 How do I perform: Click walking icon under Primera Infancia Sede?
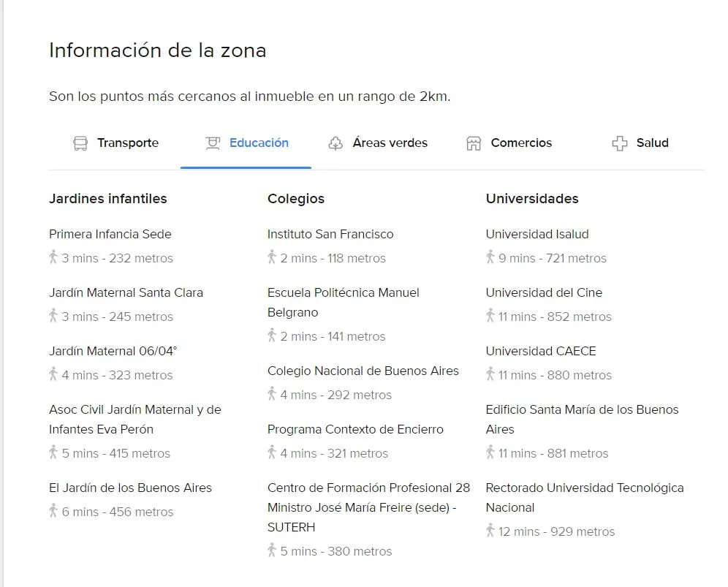[x=53, y=257]
